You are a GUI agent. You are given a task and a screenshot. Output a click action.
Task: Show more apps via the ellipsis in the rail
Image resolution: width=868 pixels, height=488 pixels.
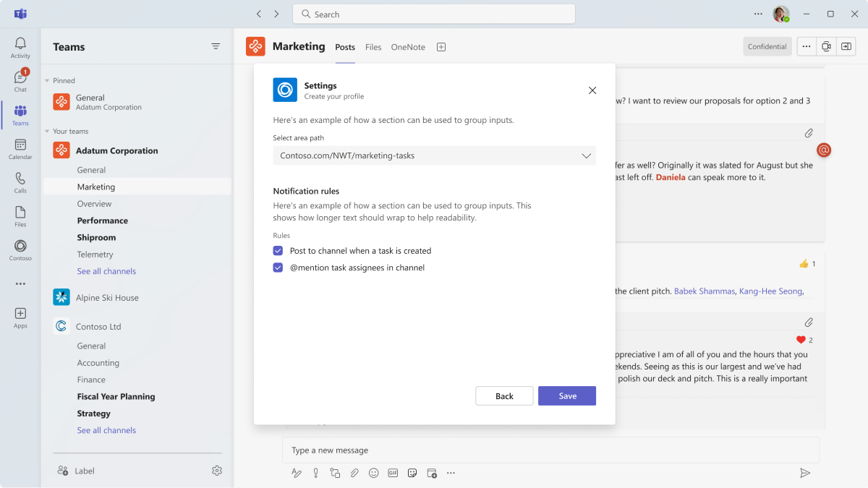tap(20, 284)
